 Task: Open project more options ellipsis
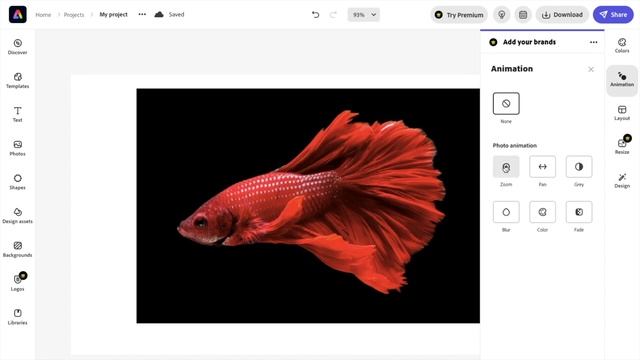[142, 14]
